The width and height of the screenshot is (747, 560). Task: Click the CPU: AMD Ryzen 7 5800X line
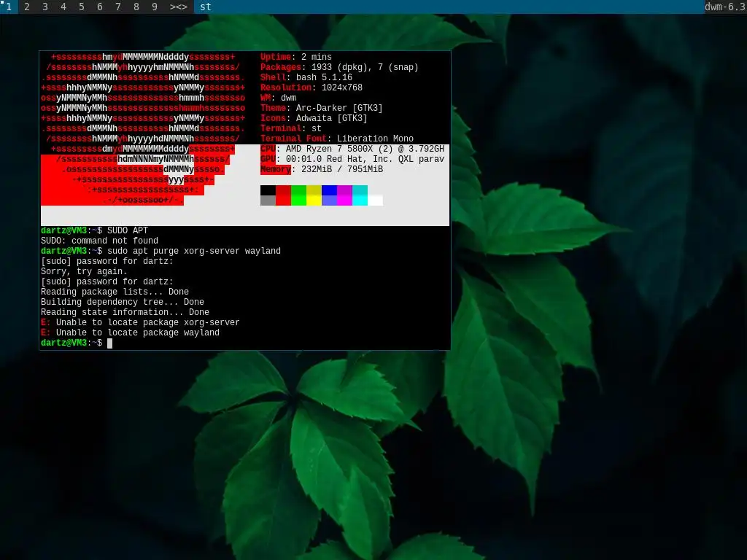coord(352,149)
